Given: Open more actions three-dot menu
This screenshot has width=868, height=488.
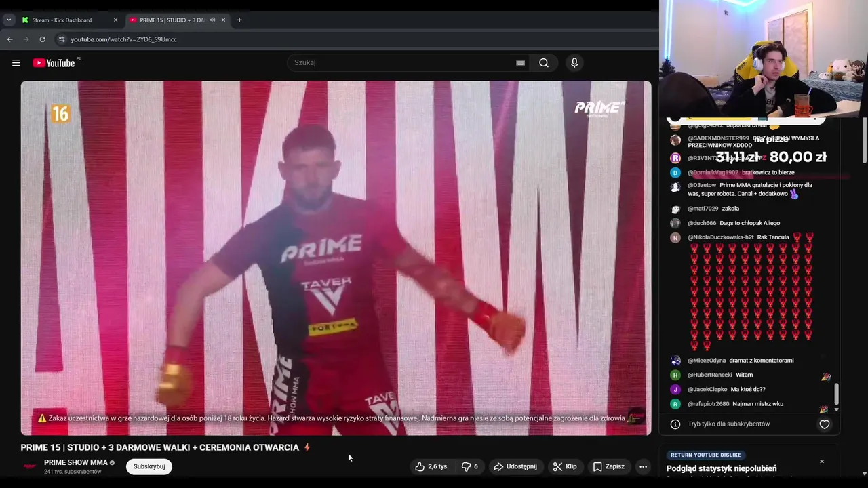Looking at the screenshot, I should point(643,466).
